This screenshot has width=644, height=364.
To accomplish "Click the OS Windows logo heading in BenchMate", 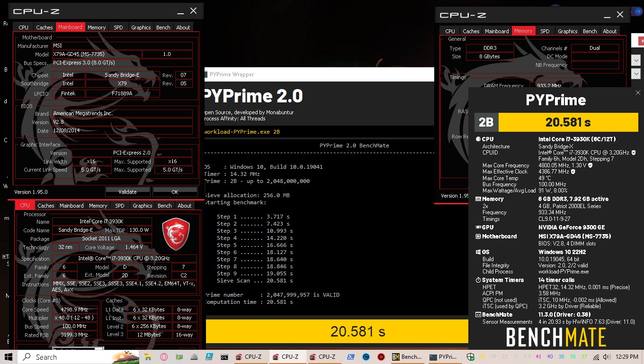I will coord(478,252).
